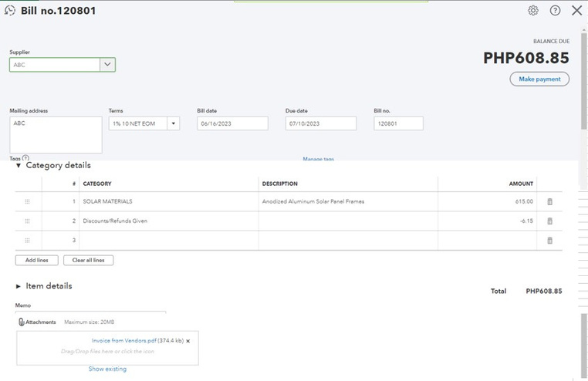Grab the drag handle of line 1
588x381 pixels.
[x=27, y=201]
